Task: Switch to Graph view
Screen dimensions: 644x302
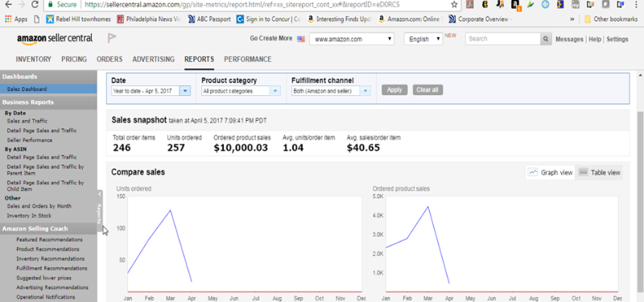Action: click(x=551, y=172)
